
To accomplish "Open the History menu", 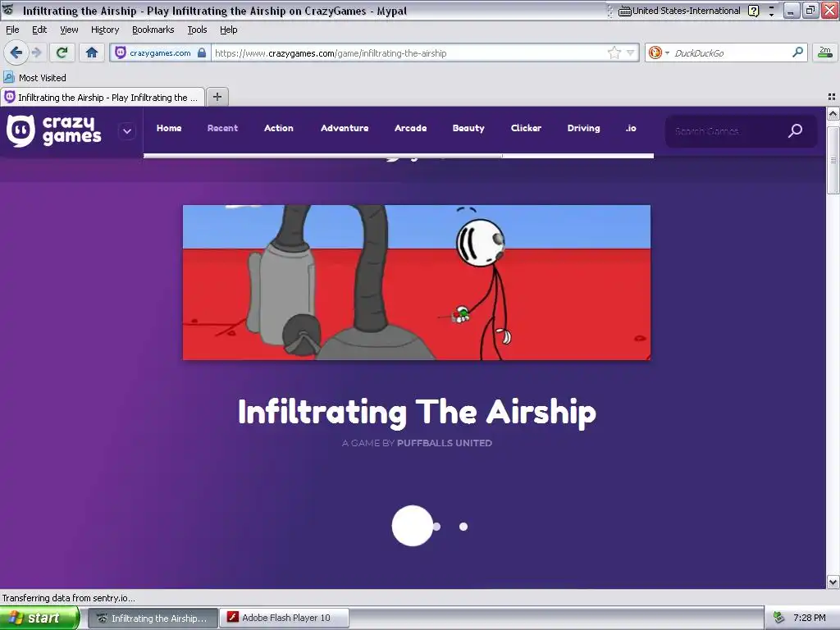I will coord(104,30).
